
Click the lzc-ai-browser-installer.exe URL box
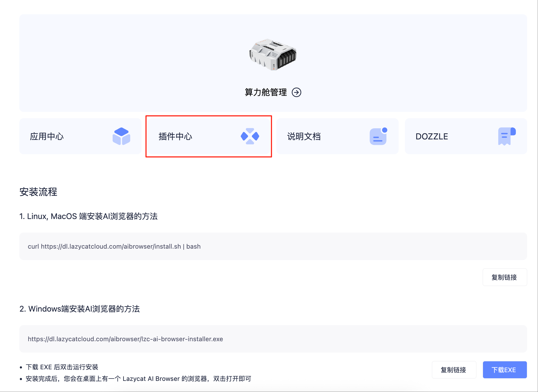(273, 339)
